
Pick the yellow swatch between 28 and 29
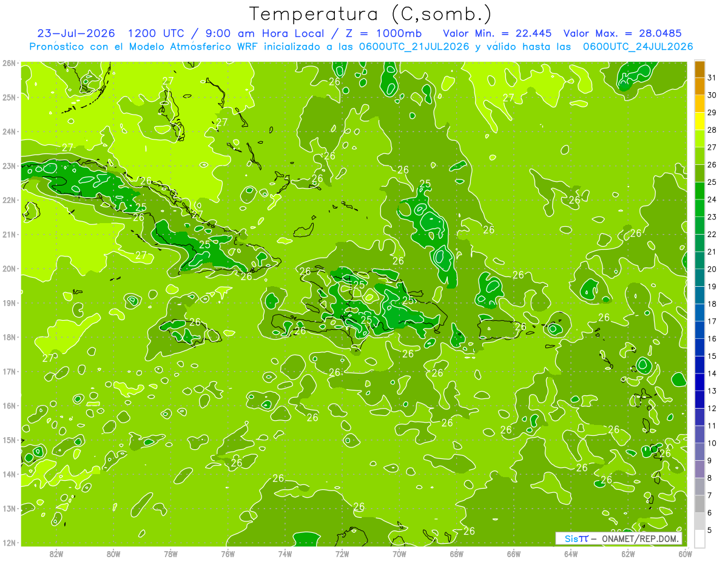pos(699,121)
